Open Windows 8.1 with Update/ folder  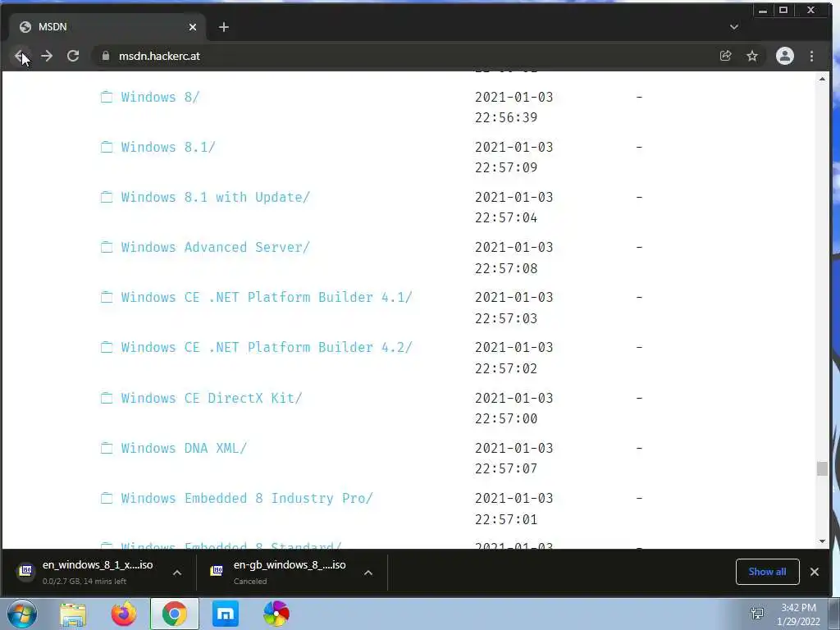tap(216, 197)
